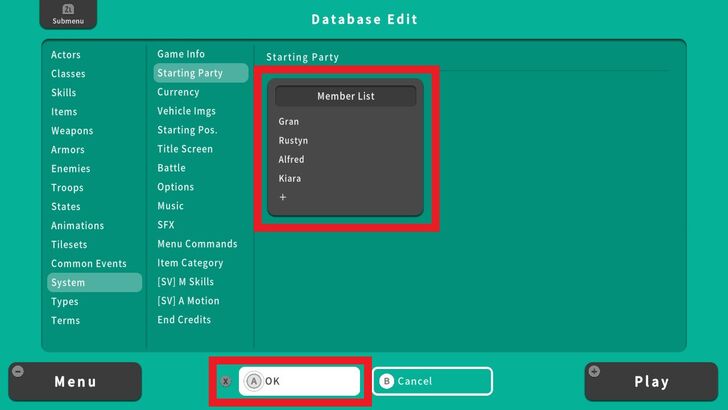Open the Currency settings entry

coord(178,92)
